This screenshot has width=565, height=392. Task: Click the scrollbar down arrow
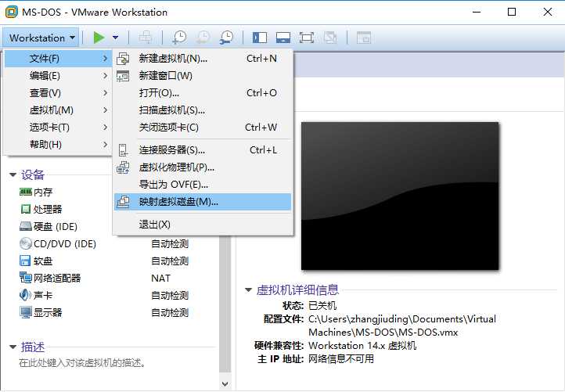click(225, 384)
